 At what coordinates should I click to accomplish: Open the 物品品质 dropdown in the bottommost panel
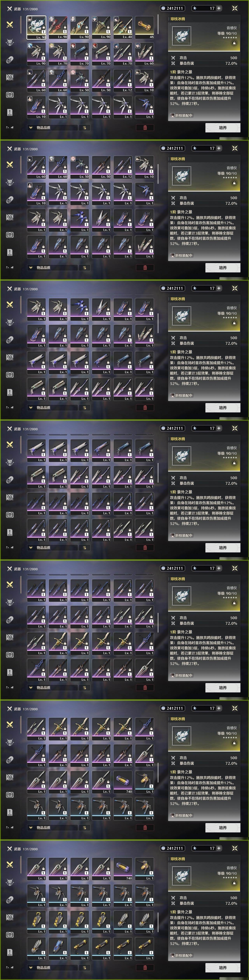click(52, 967)
